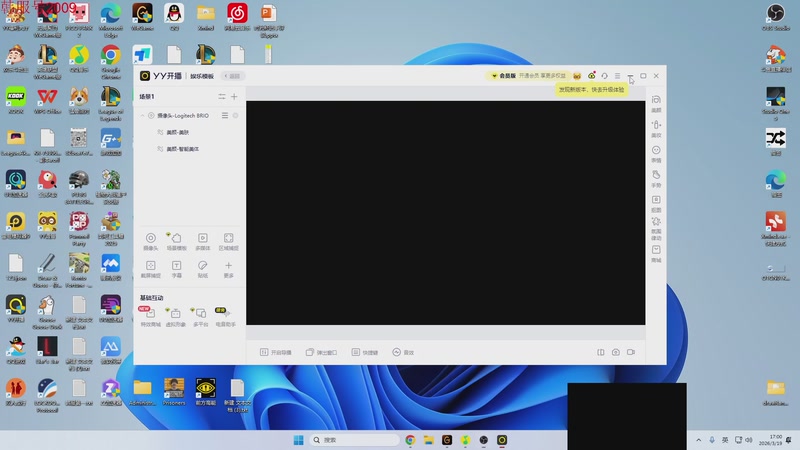Open 会员版 membership banner
800x450 pixels.
pyautogui.click(x=528, y=76)
